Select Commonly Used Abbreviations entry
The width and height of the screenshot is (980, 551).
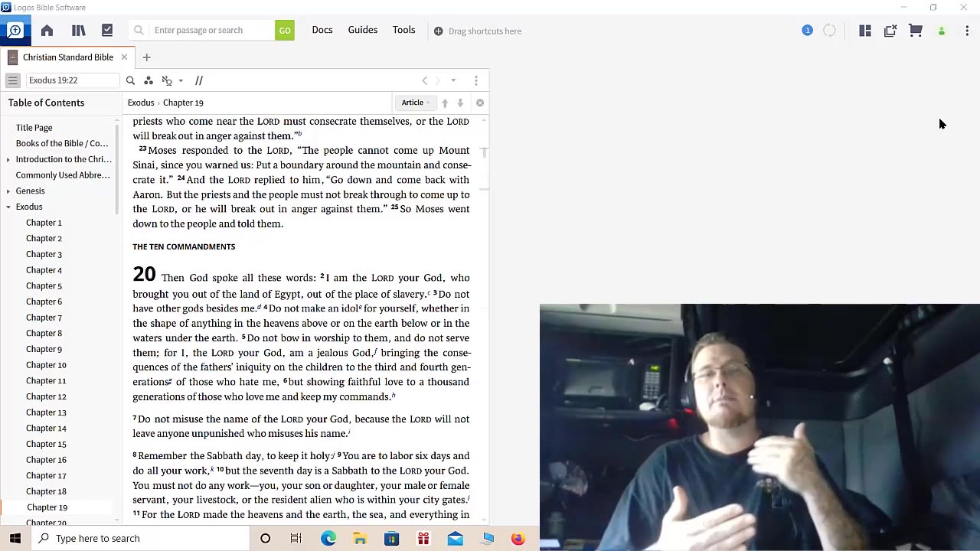point(63,175)
